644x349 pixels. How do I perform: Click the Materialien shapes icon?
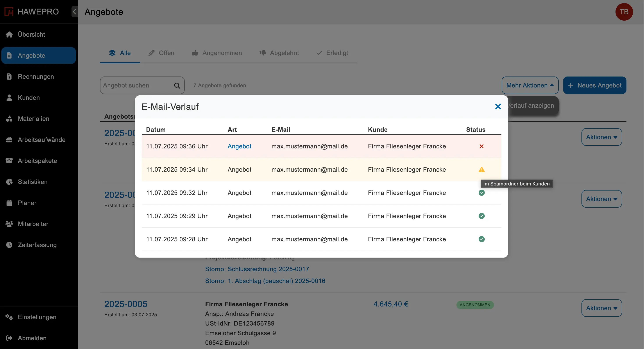coord(9,119)
